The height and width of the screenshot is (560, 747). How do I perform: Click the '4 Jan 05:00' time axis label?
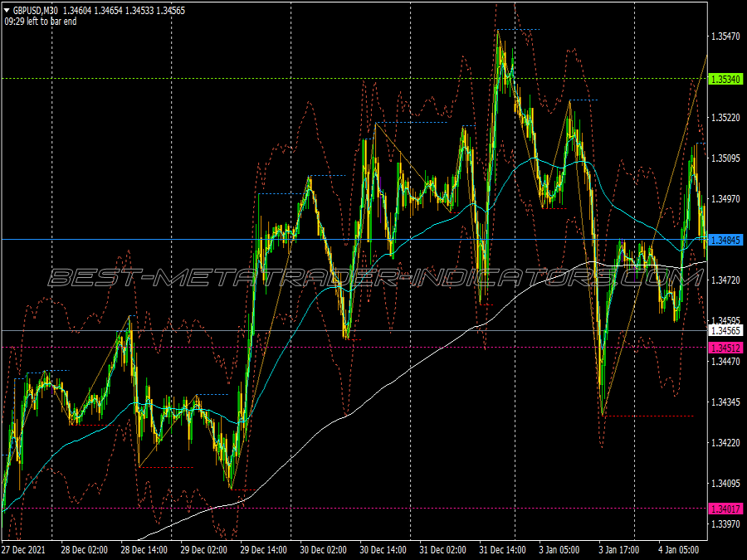679,550
